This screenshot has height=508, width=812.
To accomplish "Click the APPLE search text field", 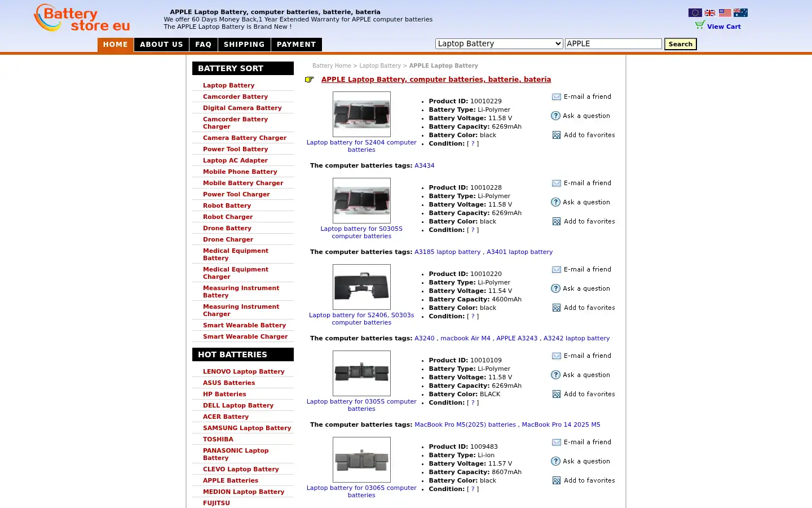I will click(x=614, y=43).
